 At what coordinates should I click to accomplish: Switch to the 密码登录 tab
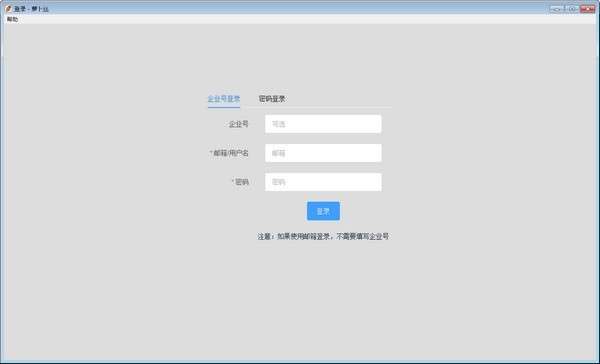coord(272,99)
